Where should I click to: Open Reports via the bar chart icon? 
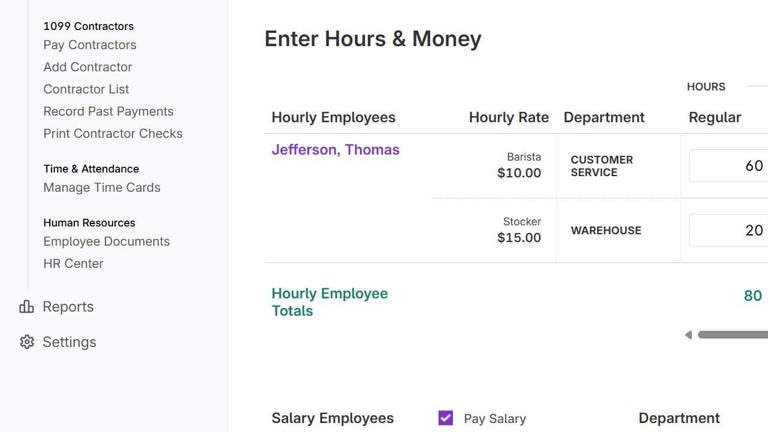click(26, 307)
